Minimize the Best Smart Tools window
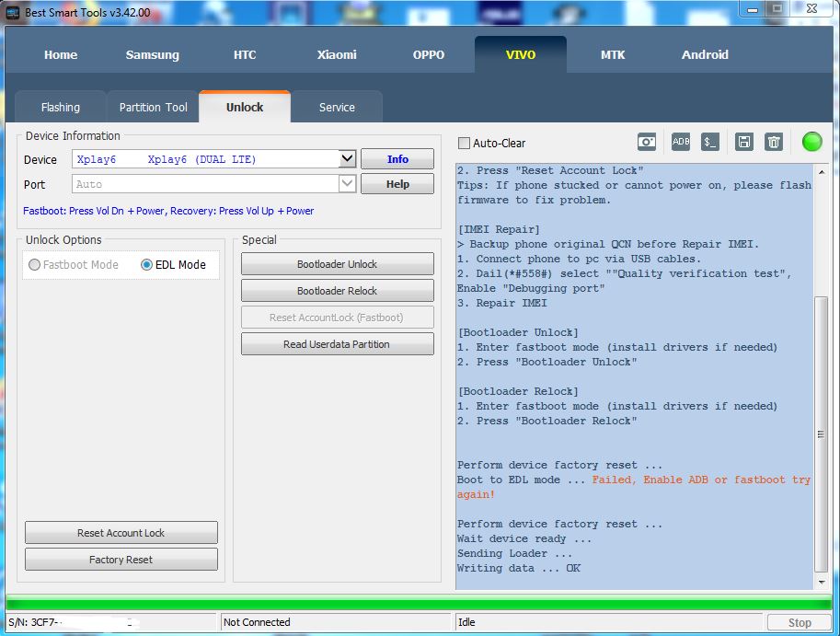This screenshot has height=636, width=840. pos(753,9)
